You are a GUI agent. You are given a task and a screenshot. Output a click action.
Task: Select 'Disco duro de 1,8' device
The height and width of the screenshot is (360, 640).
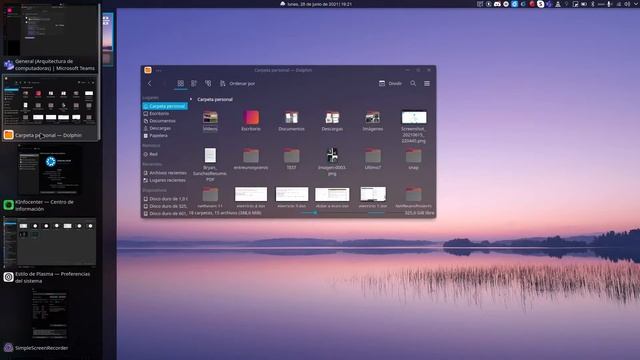click(165, 199)
